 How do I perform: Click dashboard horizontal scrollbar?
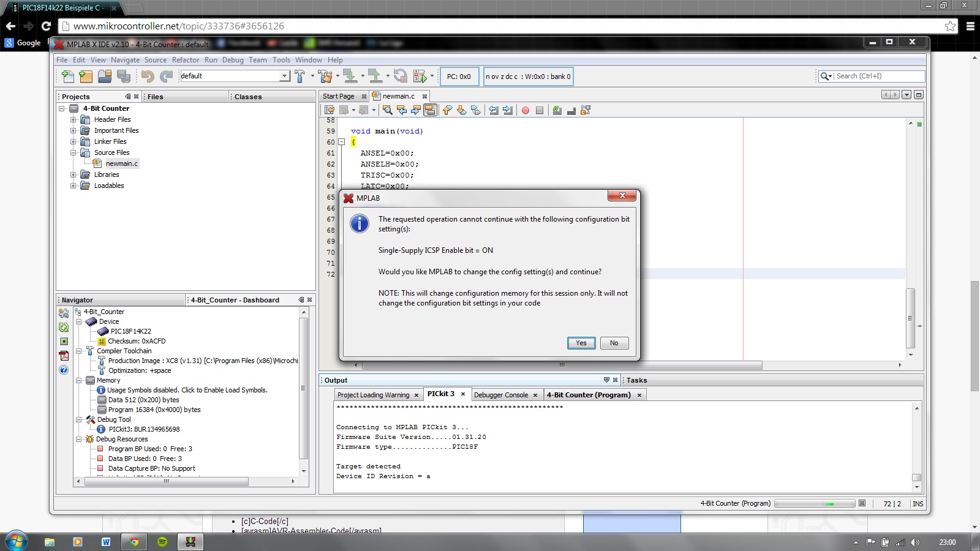click(x=166, y=482)
